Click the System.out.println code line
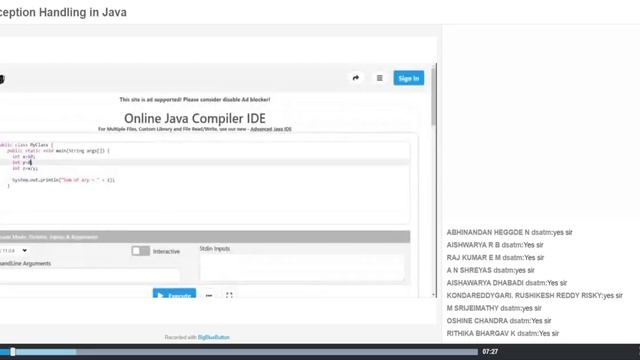Image resolution: width=640 pixels, height=360 pixels. coord(63,180)
